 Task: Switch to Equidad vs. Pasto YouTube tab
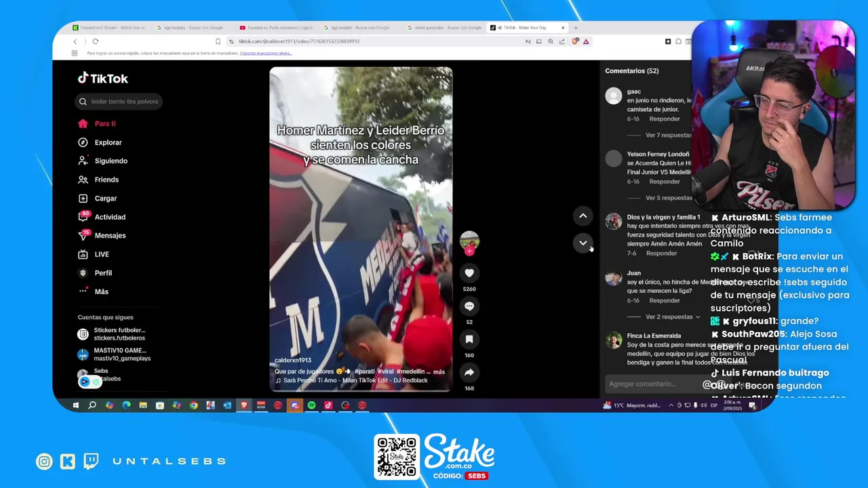pos(277,28)
